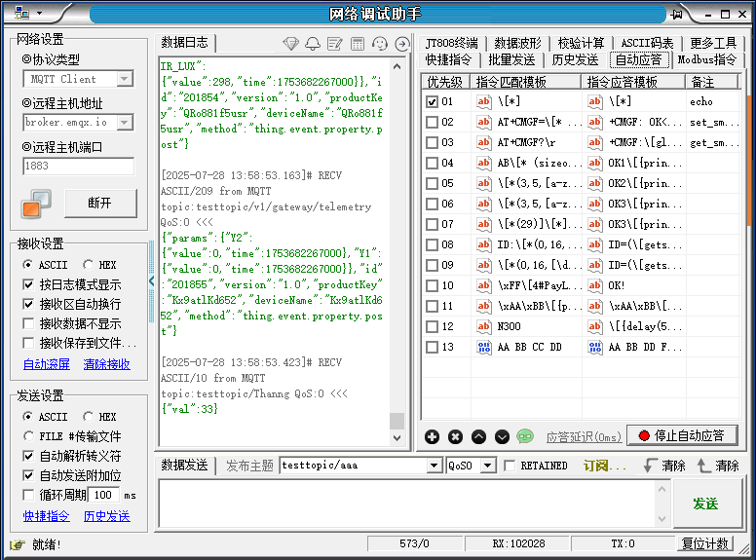
Task: Click the ab icon of rule 10 response OK!
Action: pos(595,285)
